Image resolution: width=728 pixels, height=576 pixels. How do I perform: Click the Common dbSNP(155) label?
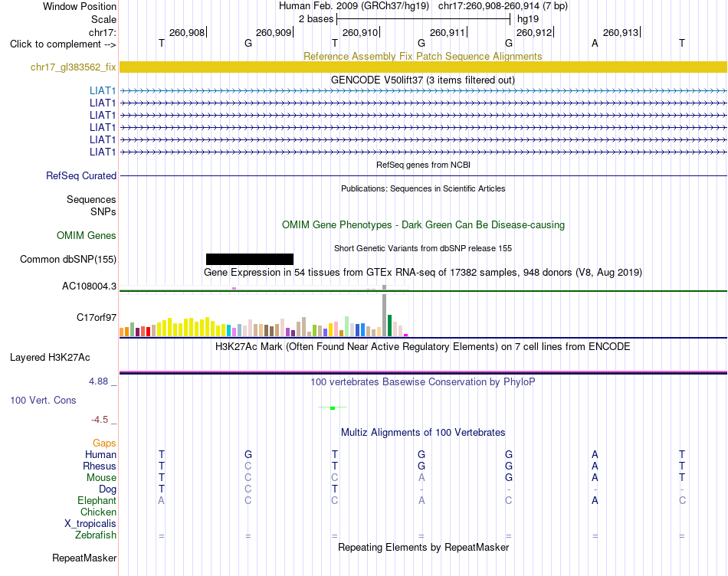pyautogui.click(x=67, y=259)
